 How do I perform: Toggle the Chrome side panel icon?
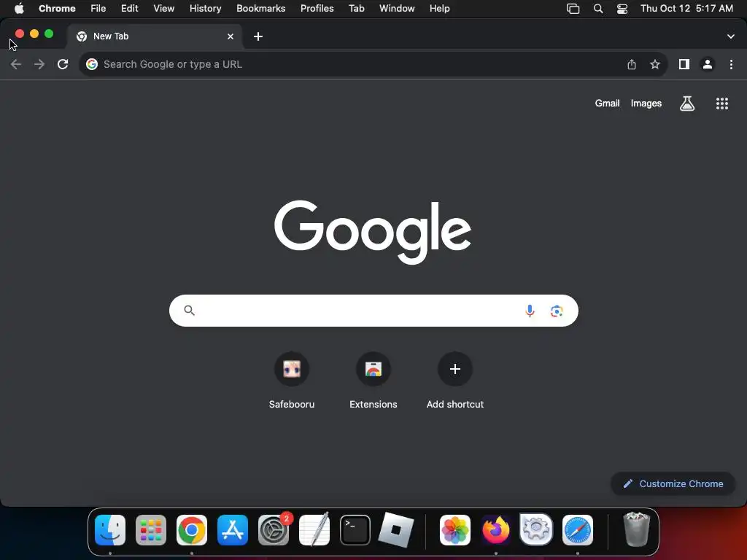point(684,64)
